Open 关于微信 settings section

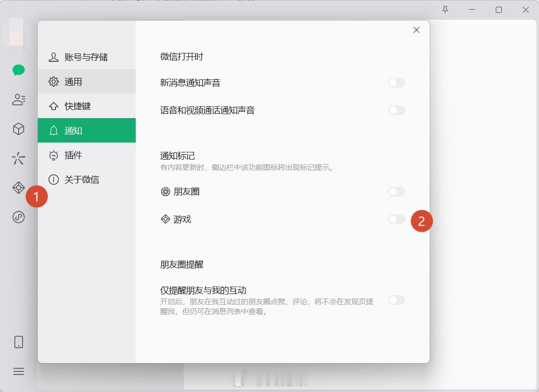point(87,179)
